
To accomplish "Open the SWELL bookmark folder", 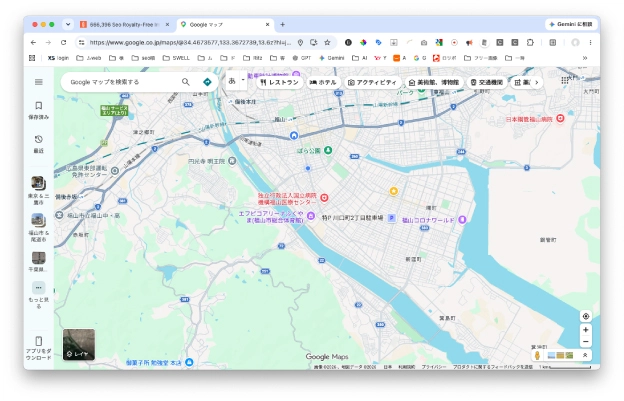I will (176, 58).
